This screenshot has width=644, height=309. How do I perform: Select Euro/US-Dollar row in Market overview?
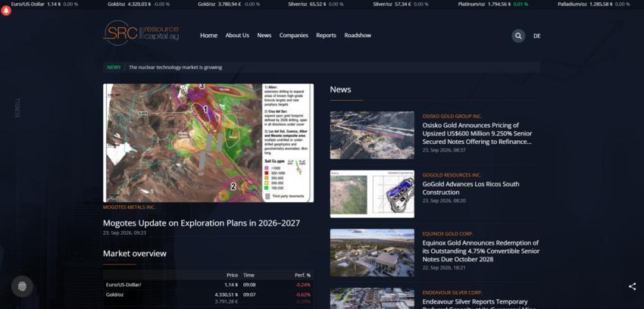click(x=208, y=284)
